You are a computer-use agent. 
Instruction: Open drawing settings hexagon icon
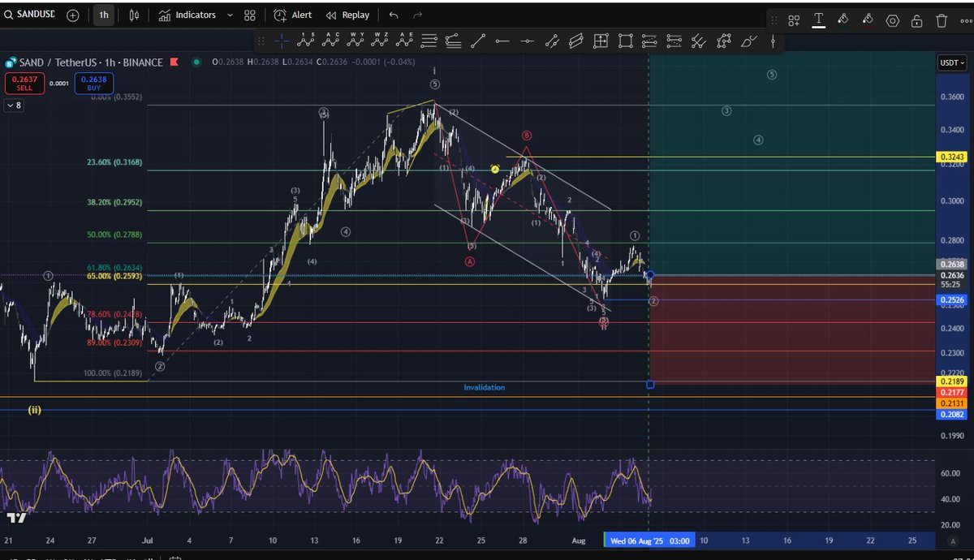tap(893, 20)
